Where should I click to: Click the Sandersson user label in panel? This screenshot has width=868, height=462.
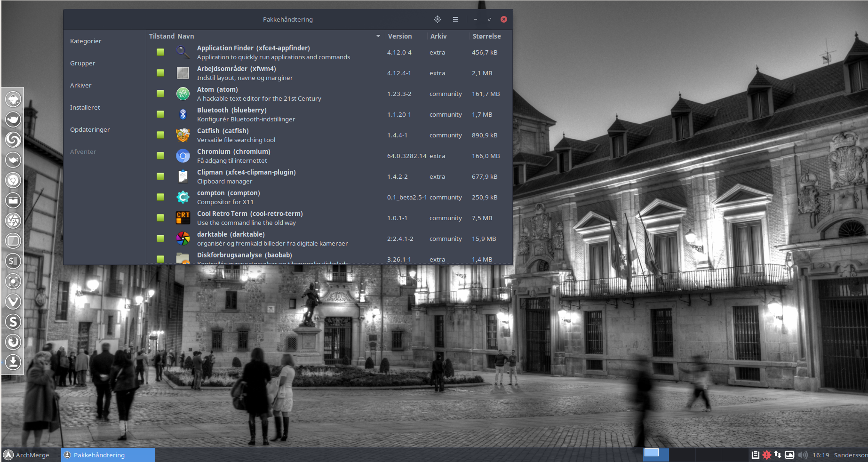pos(851,455)
